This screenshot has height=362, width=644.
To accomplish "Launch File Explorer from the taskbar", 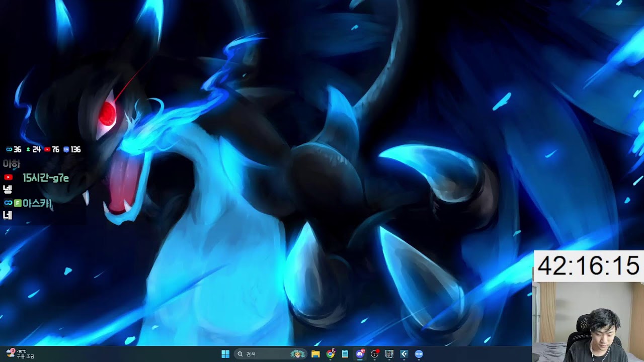I will [315, 354].
